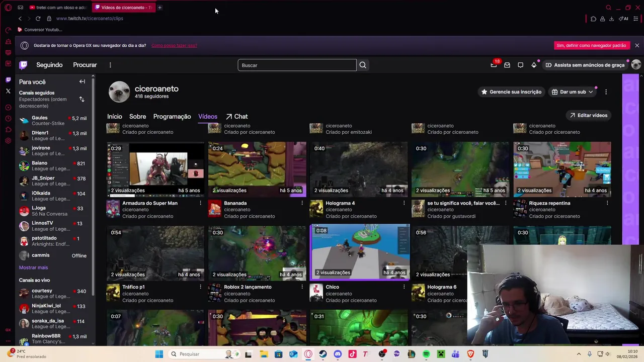Open Spotify from the taskbar
The height and width of the screenshot is (362, 644).
(x=426, y=354)
